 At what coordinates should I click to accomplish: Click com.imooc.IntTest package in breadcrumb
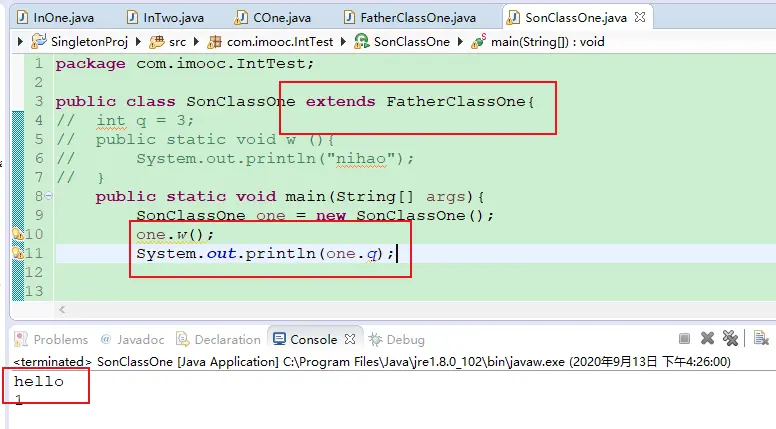(x=280, y=42)
